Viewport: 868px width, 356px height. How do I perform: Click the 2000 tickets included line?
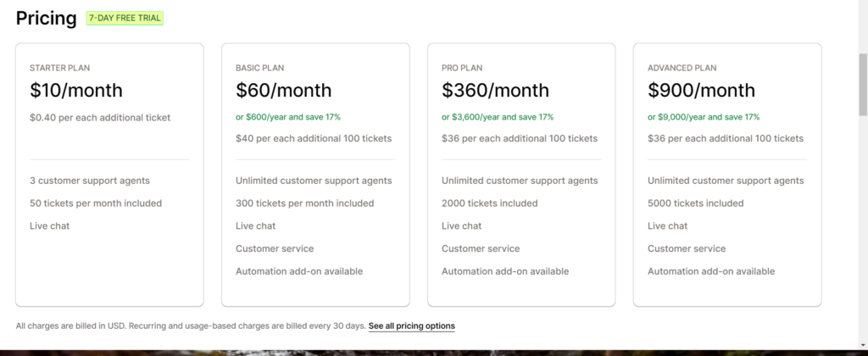(489, 203)
